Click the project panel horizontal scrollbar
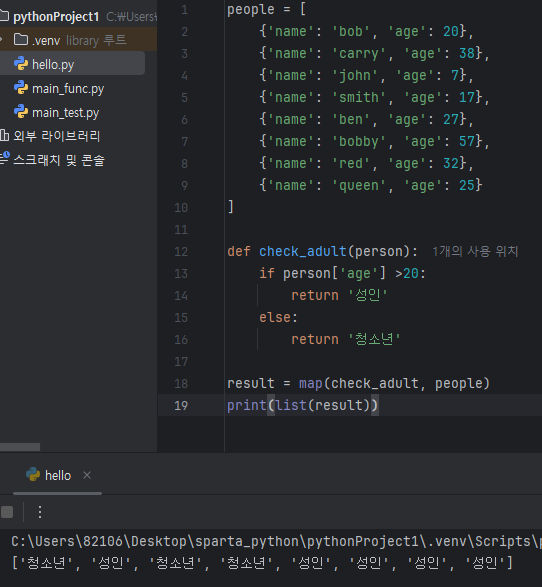 (x=20, y=447)
